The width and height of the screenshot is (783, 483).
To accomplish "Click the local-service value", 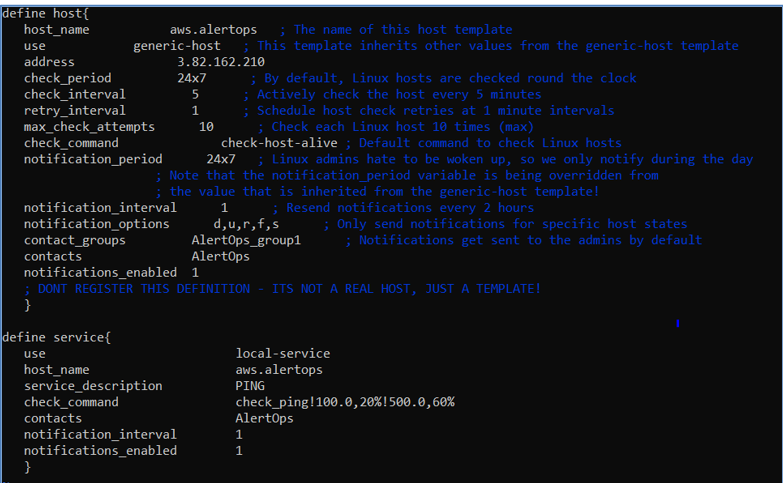I will point(282,353).
